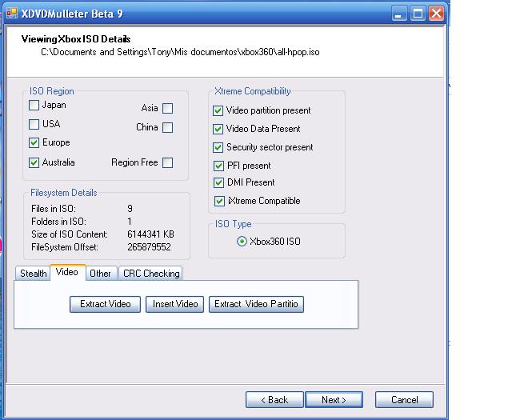512x420 pixels.
Task: Tick the Region Free checkbox
Action: 167,162
